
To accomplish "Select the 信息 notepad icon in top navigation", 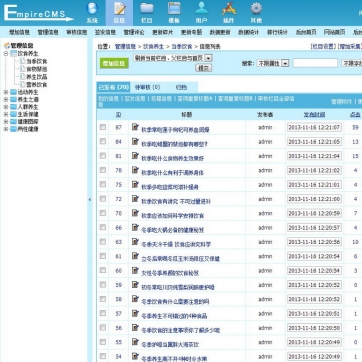I will [x=119, y=8].
